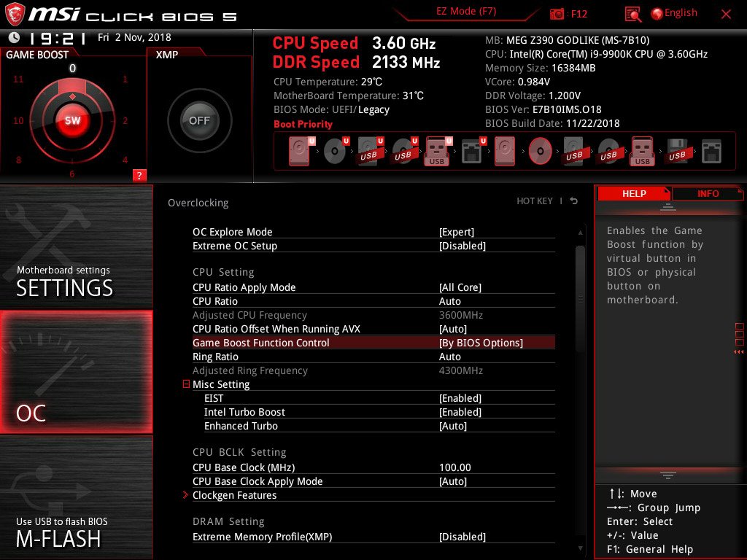Click the back arrow next to HOT KEY
The width and height of the screenshot is (747, 560).
pyautogui.click(x=574, y=201)
